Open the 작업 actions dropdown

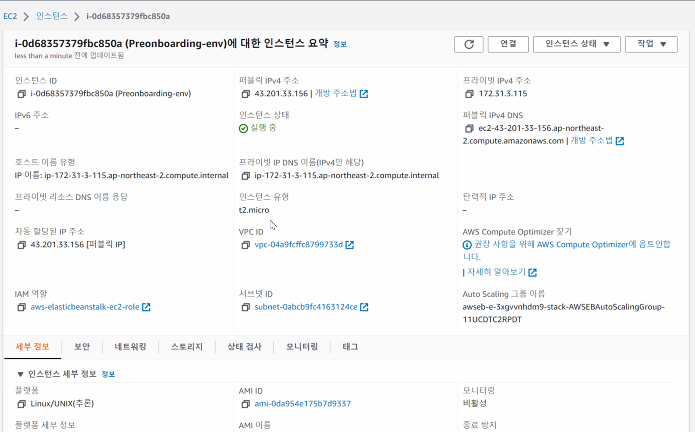651,44
